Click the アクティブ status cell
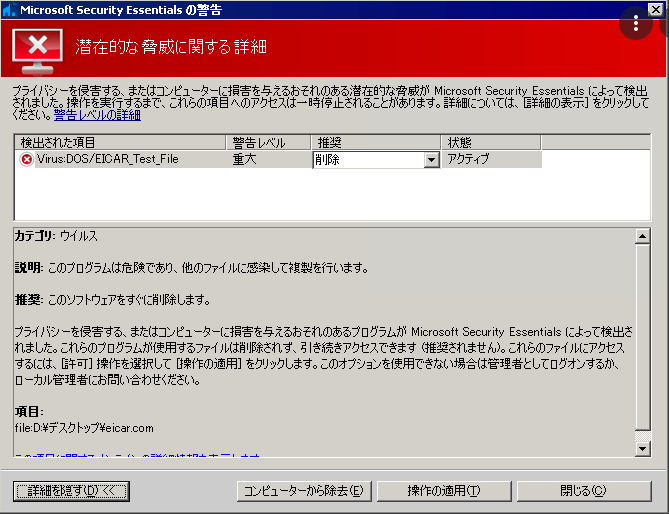 pos(468,160)
